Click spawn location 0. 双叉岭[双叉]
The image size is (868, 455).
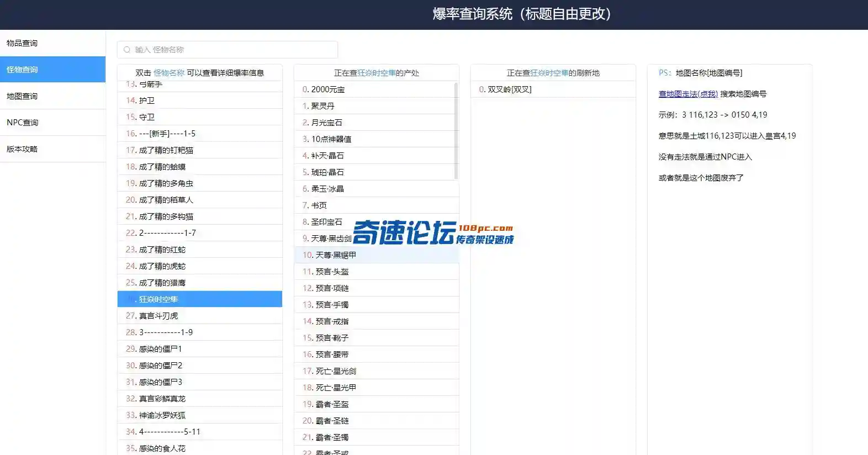[553, 89]
